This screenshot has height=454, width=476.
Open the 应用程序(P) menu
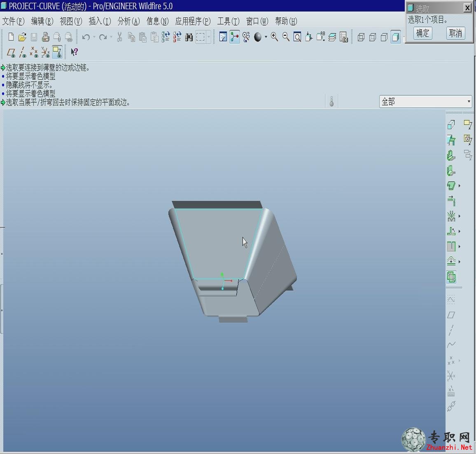pyautogui.click(x=193, y=21)
